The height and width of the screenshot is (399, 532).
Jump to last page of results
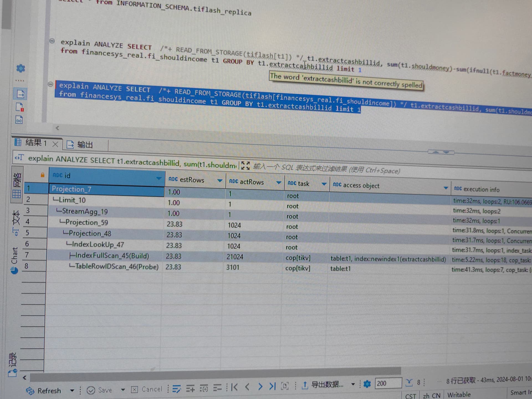pyautogui.click(x=272, y=386)
